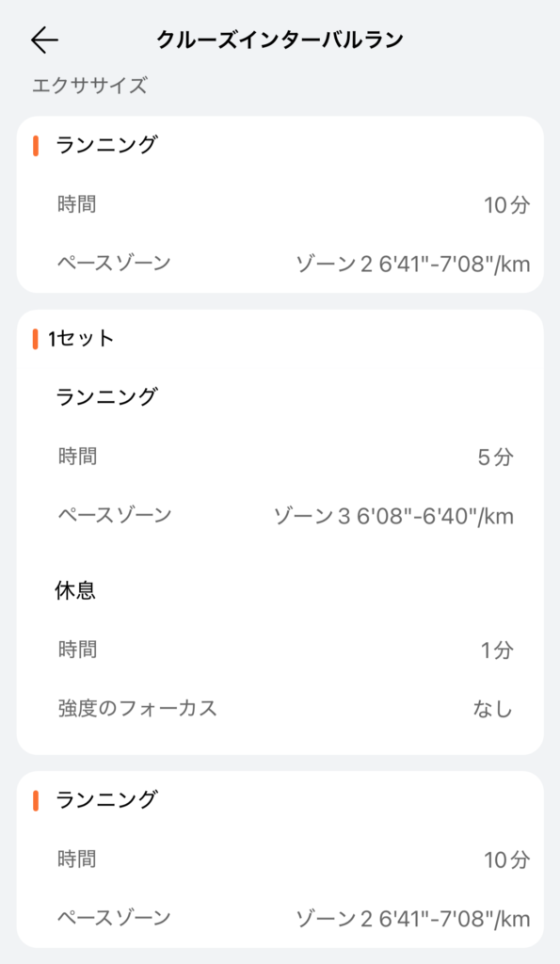Viewport: 560px width, 964px height.
Task: Tap the 休息 rest heading
Action: coord(75,590)
